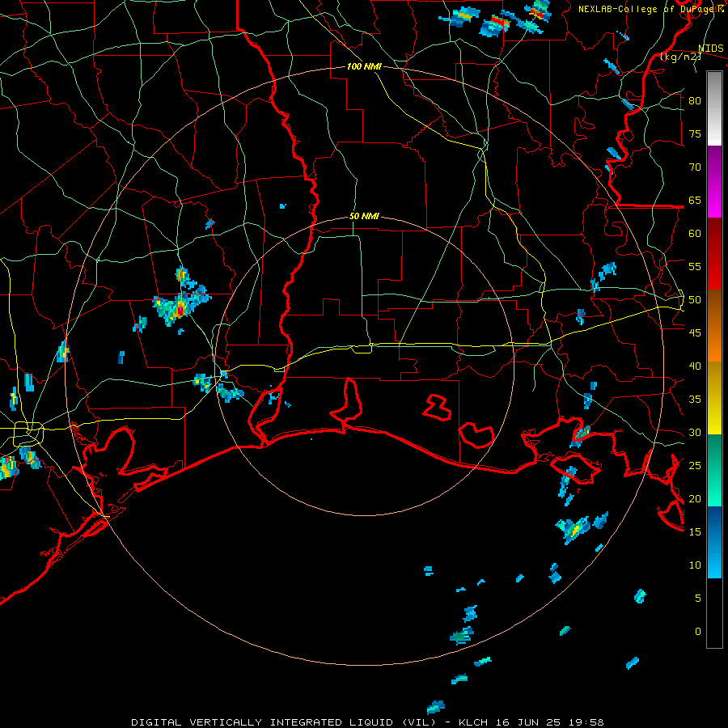Viewport: 728px width, 728px height.
Task: Click the 30 value on the color scale
Action: 695,433
